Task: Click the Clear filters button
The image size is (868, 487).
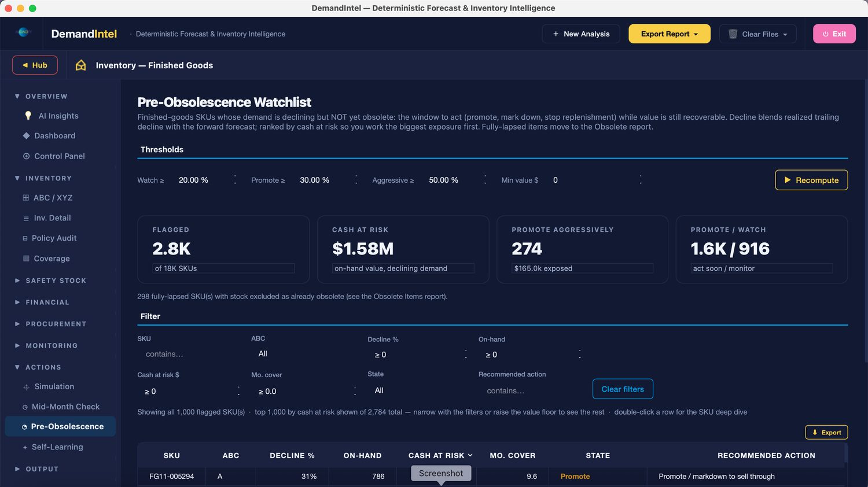Action: (x=623, y=389)
